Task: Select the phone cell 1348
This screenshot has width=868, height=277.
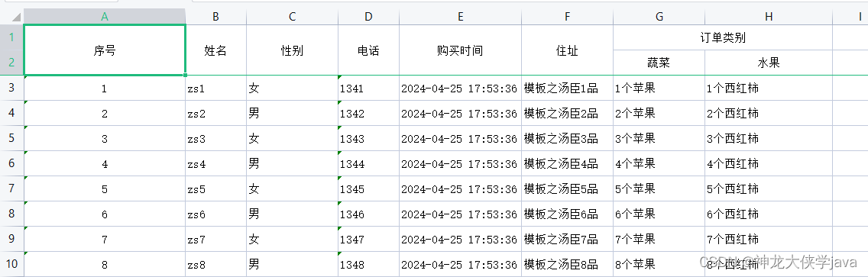Action: pyautogui.click(x=369, y=264)
